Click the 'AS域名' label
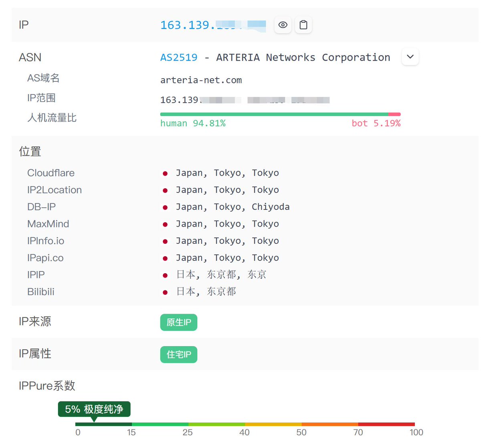The width and height of the screenshot is (481, 448). (43, 78)
